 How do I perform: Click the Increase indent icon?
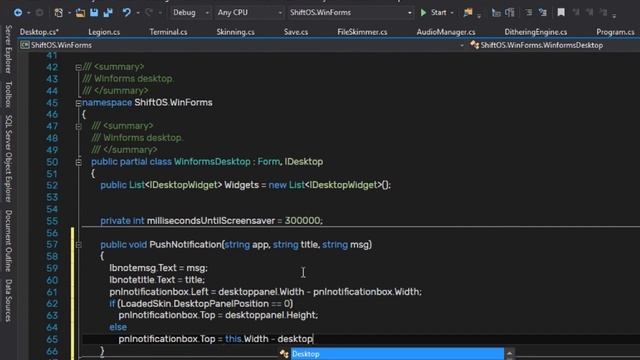[542, 13]
